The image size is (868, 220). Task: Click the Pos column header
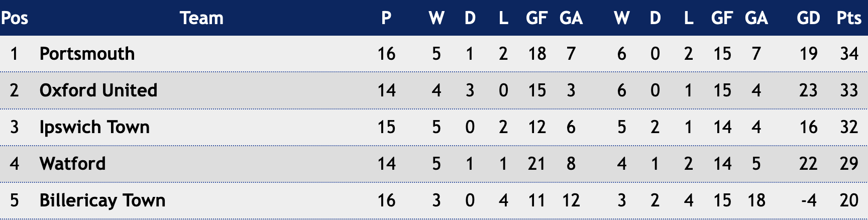15,18
